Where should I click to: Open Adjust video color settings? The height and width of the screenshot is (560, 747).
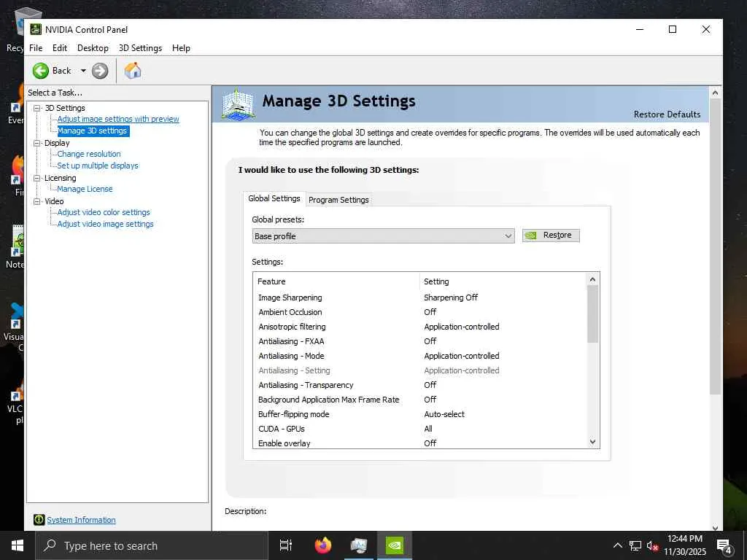[104, 212]
